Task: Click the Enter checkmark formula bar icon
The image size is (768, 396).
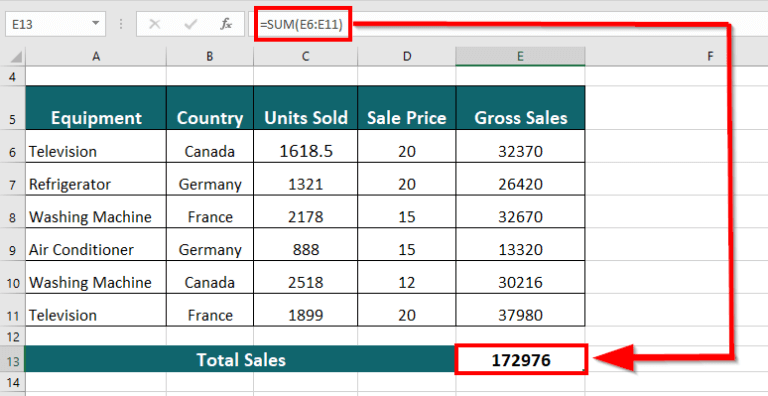Action: (x=191, y=24)
